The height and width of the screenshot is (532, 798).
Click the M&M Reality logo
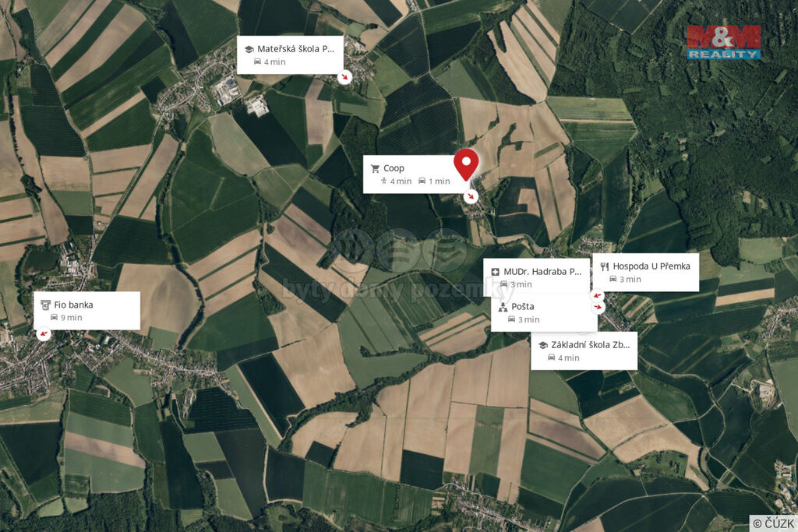click(x=724, y=42)
